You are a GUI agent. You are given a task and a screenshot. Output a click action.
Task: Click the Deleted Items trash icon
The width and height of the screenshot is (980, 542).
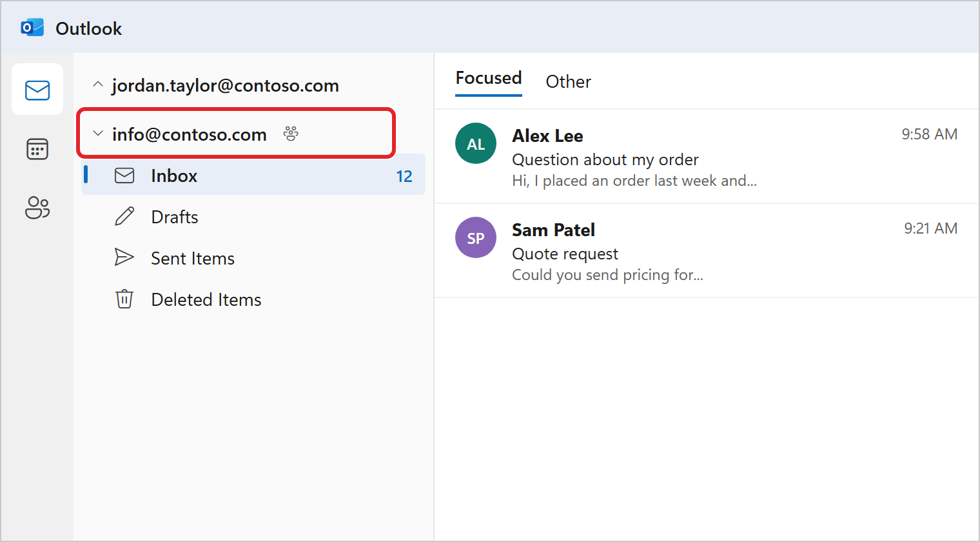pos(124,299)
